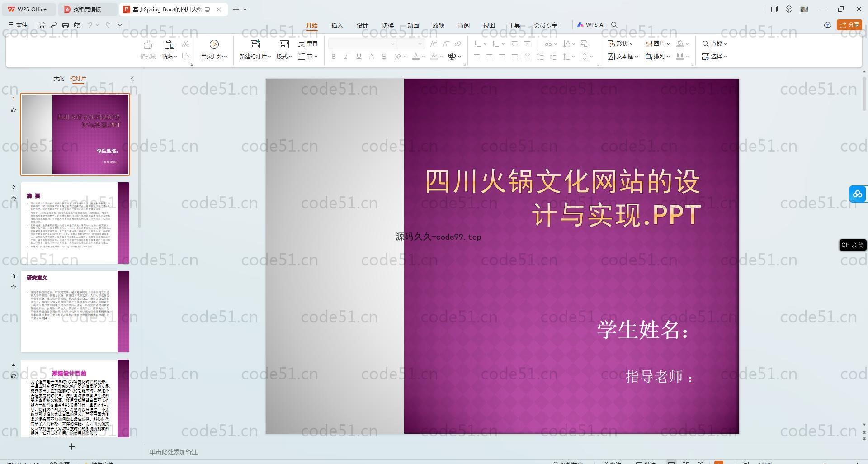
Task: Click the 选择 selection button
Action: [714, 57]
